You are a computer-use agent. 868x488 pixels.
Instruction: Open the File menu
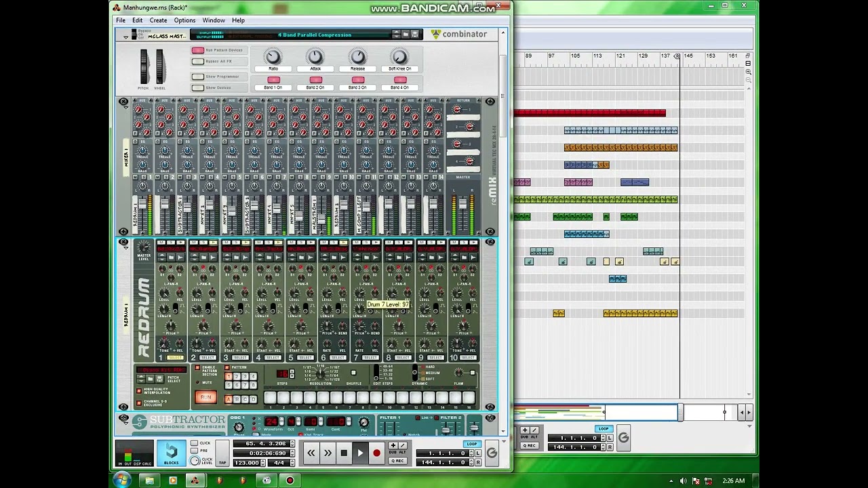121,20
